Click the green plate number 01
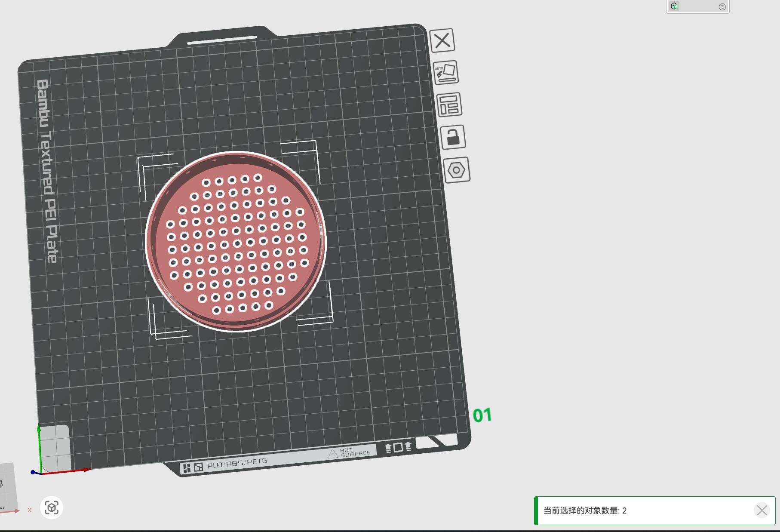The width and height of the screenshot is (780, 532). [x=482, y=415]
